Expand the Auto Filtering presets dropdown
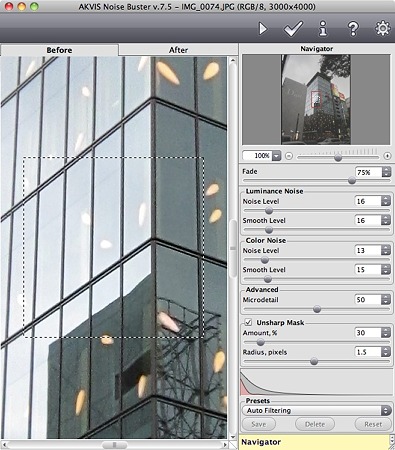Viewport: 395px width, 450px height. (316, 410)
